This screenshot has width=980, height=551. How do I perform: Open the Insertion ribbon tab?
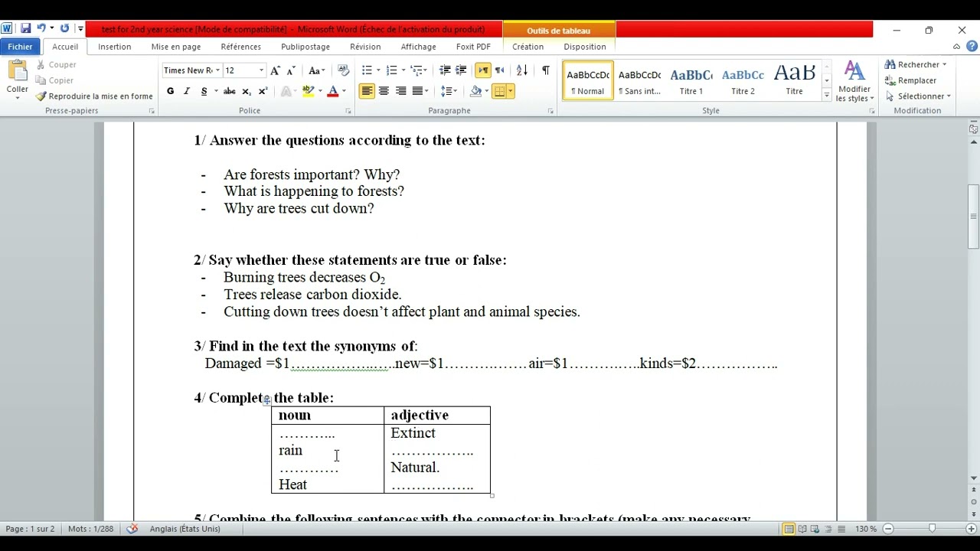[115, 47]
